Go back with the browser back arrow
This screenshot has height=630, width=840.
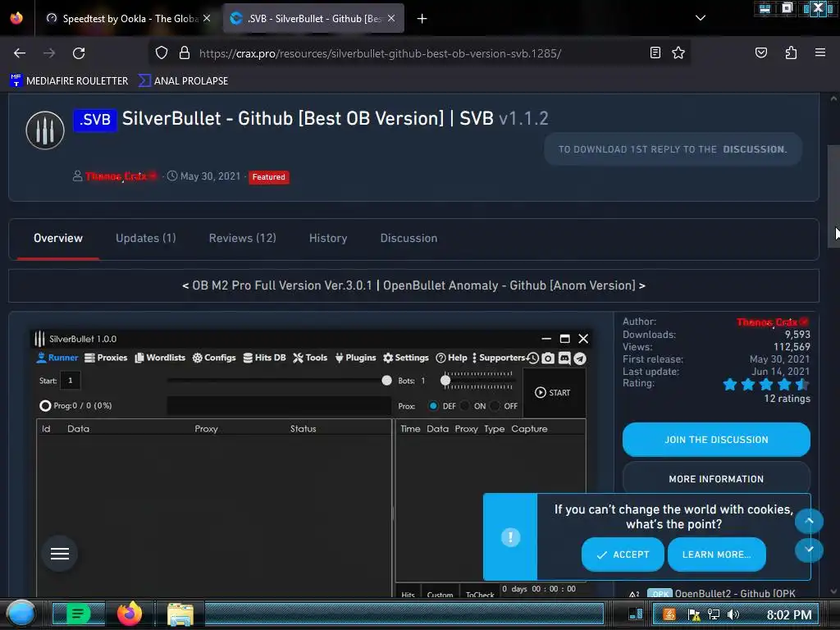coord(20,53)
